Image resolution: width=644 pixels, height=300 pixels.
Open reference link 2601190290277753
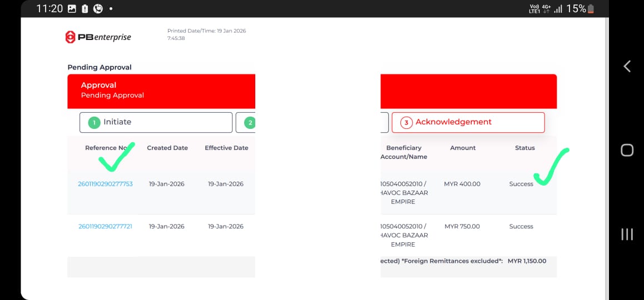105,184
